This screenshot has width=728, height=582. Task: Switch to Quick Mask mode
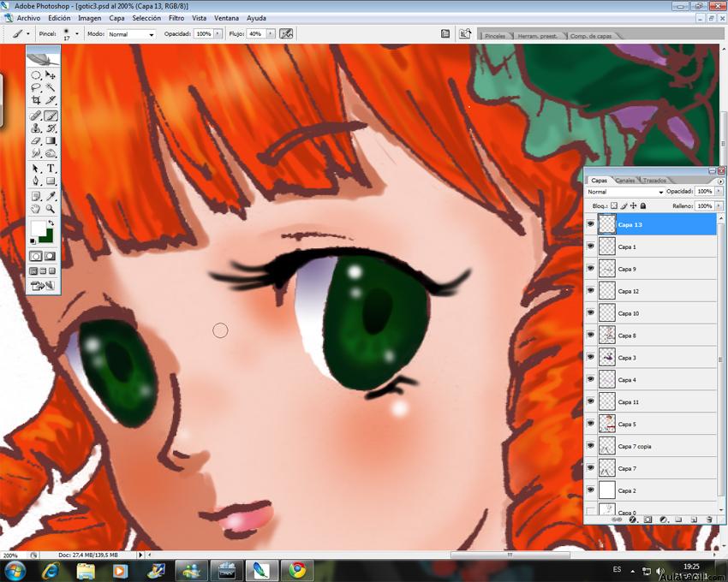click(50, 256)
